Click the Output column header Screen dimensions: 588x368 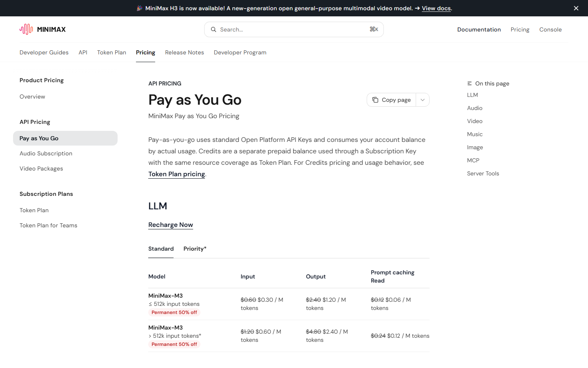316,276
